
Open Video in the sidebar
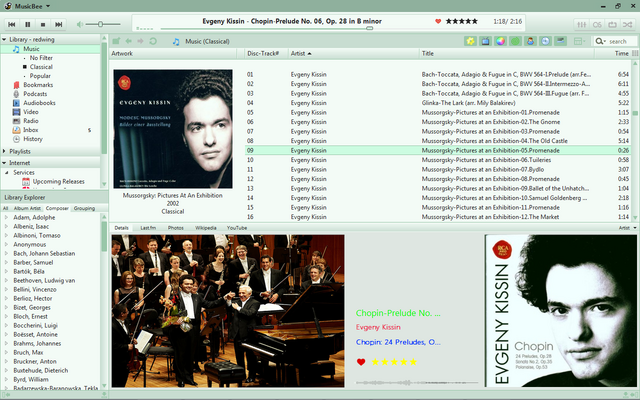pyautogui.click(x=31, y=112)
